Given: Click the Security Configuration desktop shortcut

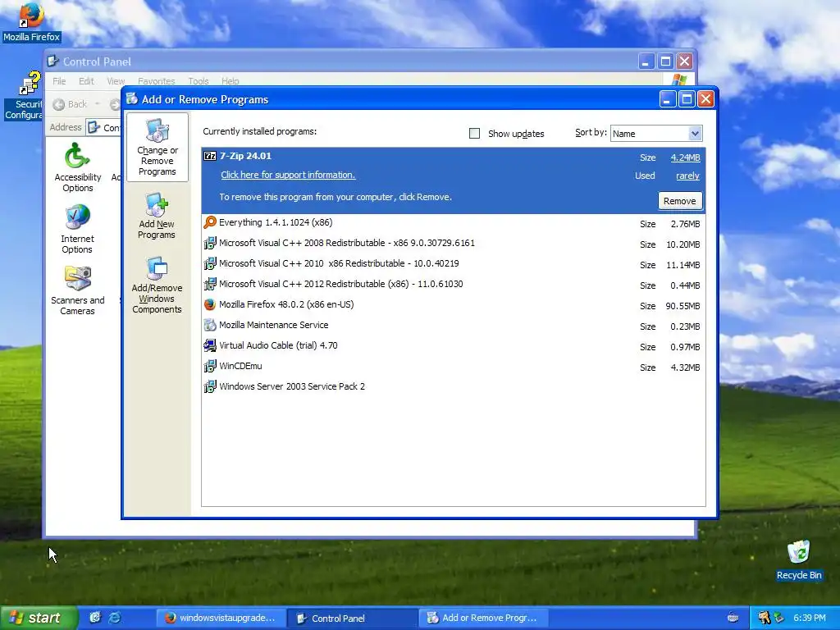Looking at the screenshot, I should click(x=24, y=95).
